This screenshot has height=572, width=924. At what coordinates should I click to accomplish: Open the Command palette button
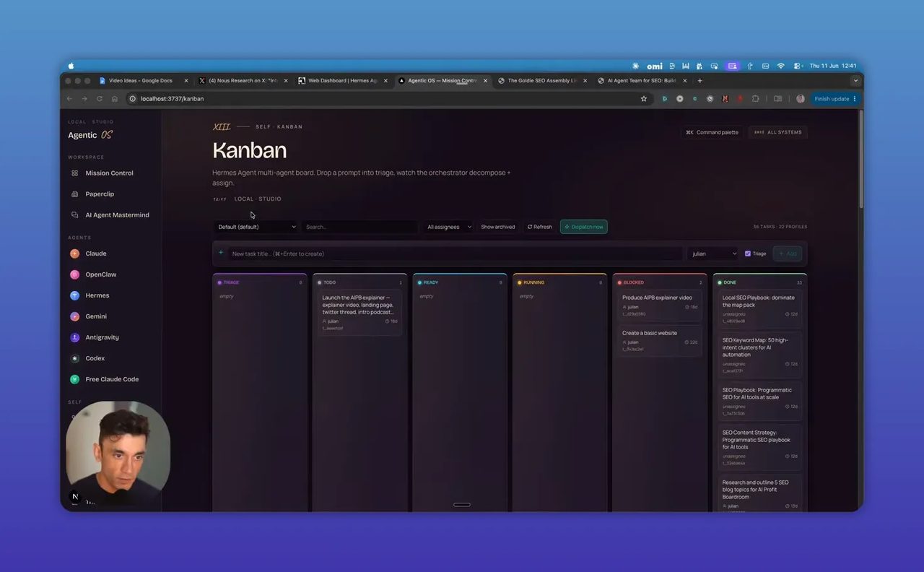[x=712, y=132]
